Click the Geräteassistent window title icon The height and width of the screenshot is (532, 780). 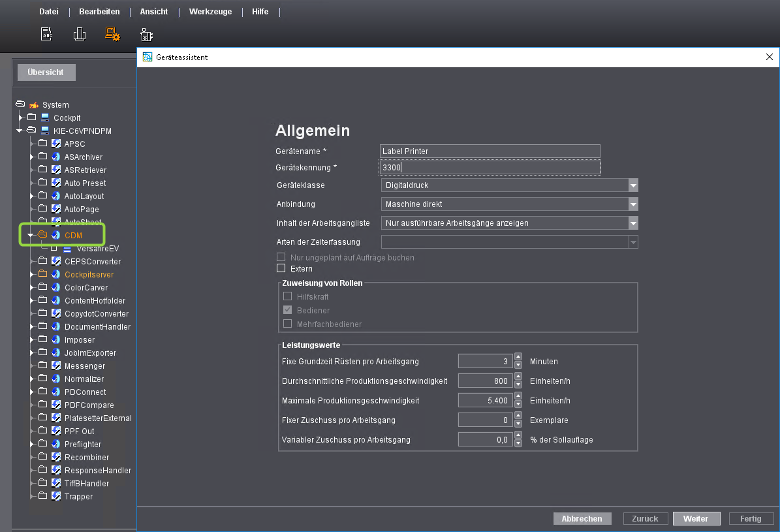(x=148, y=57)
